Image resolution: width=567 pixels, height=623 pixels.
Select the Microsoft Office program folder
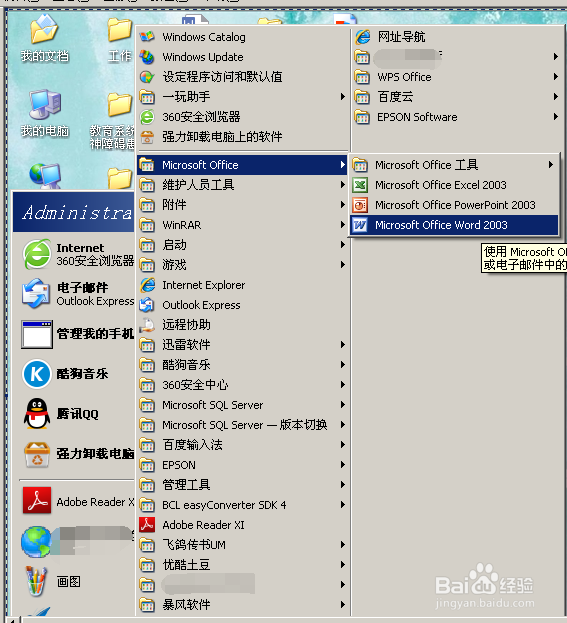(x=242, y=165)
